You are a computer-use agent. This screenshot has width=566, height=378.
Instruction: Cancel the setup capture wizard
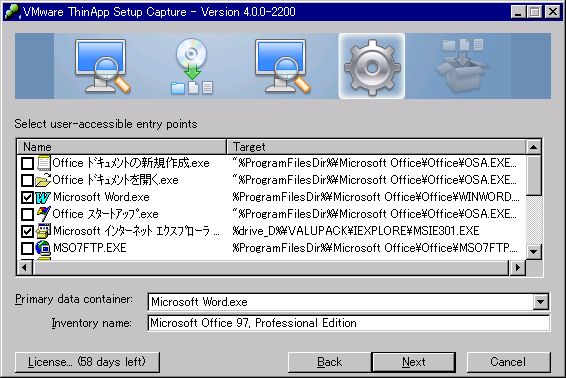click(508, 362)
